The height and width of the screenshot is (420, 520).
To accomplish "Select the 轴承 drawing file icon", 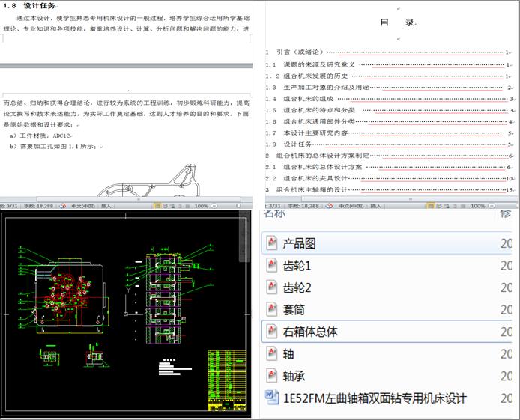I will (x=272, y=376).
